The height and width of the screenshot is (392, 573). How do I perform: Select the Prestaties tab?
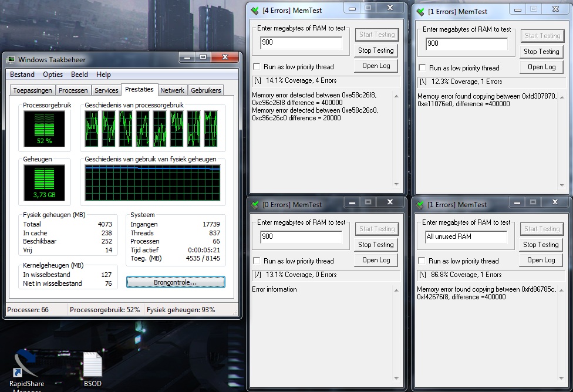coord(139,89)
